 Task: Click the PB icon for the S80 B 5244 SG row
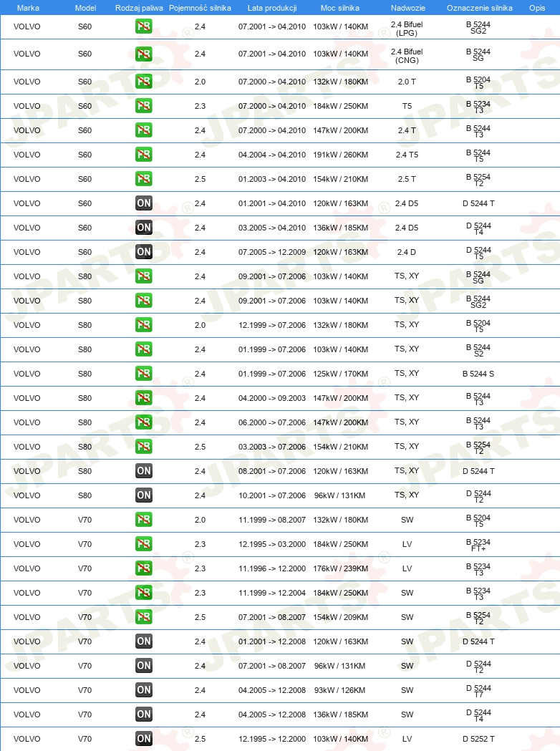(x=144, y=276)
